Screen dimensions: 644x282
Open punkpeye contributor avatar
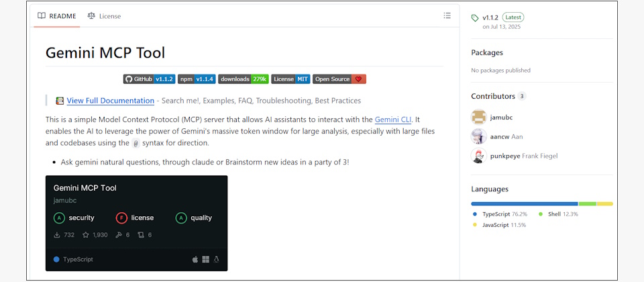[x=478, y=156]
